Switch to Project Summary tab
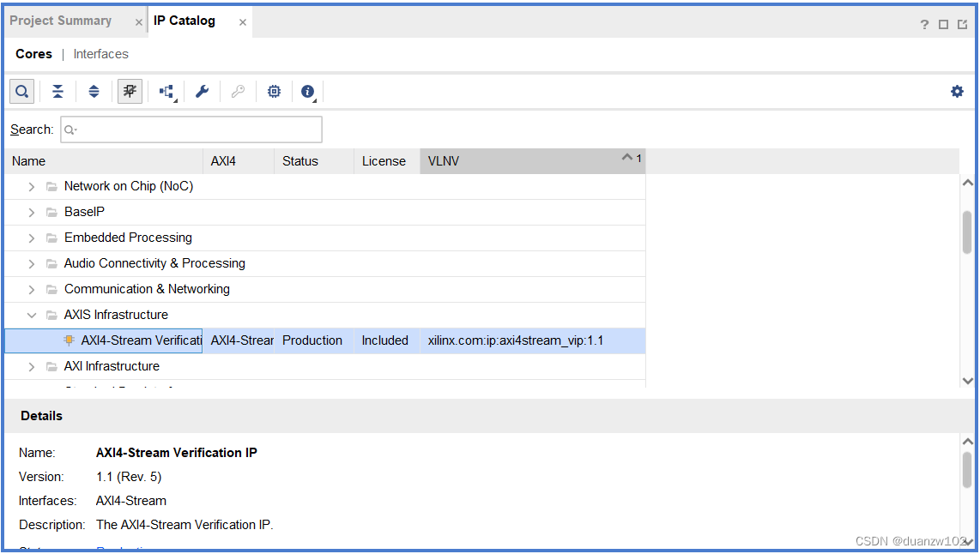 click(61, 21)
